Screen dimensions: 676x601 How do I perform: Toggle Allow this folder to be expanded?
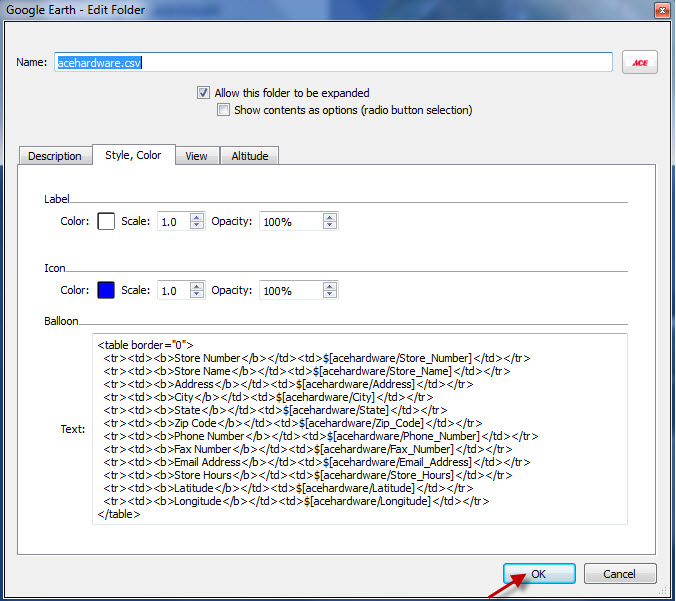point(203,93)
